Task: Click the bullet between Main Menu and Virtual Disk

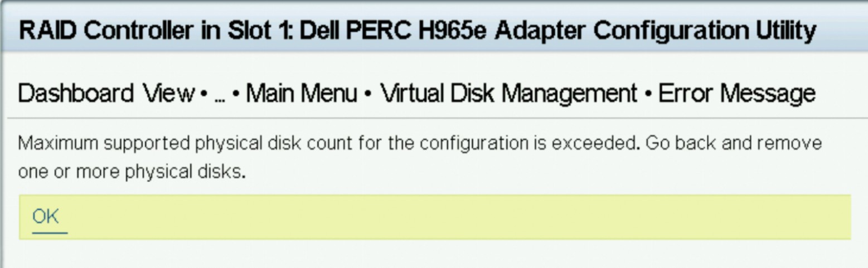Action: [x=367, y=94]
